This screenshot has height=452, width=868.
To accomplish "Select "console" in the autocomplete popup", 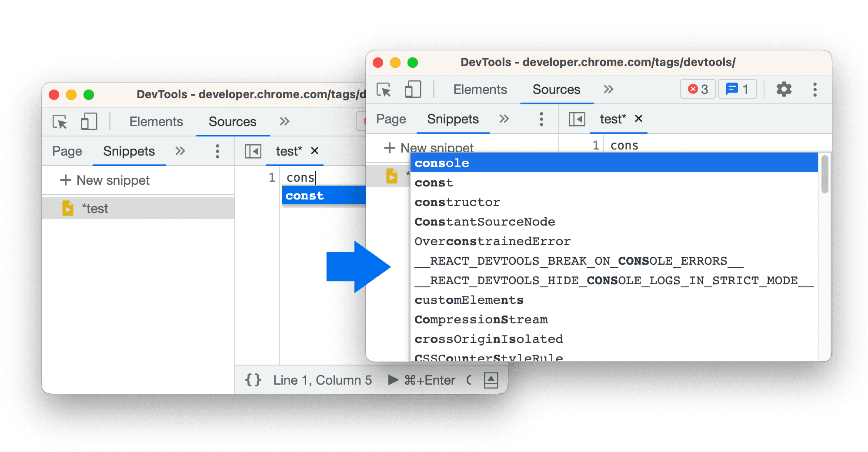I will tap(441, 163).
